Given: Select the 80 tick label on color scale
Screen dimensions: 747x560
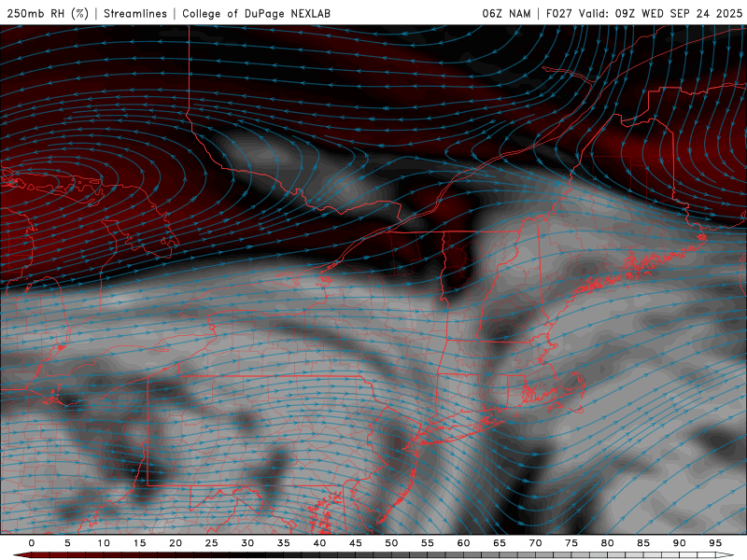Looking at the screenshot, I should click(x=607, y=543).
